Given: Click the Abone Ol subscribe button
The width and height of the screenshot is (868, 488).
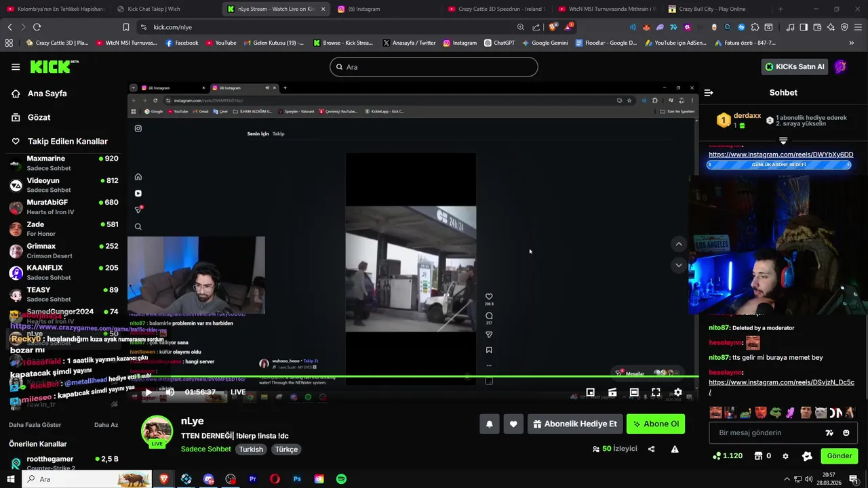Looking at the screenshot, I should pos(655,424).
